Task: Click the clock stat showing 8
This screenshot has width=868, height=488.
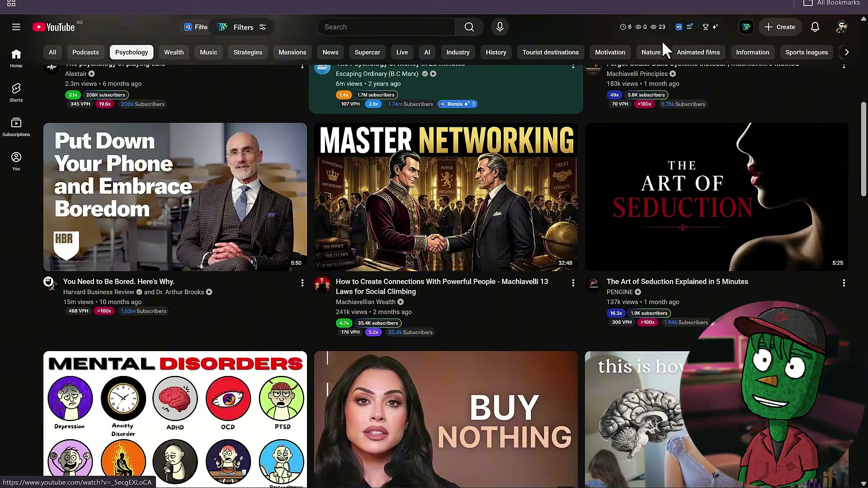Action: [626, 27]
